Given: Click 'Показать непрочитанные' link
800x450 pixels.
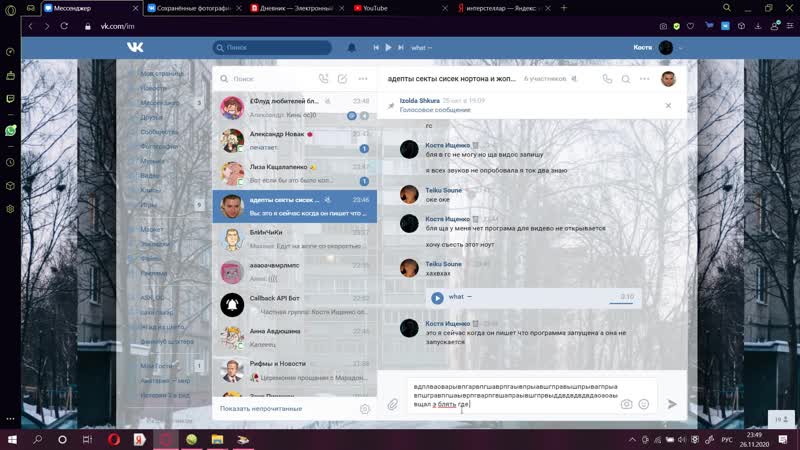Looking at the screenshot, I should [261, 408].
